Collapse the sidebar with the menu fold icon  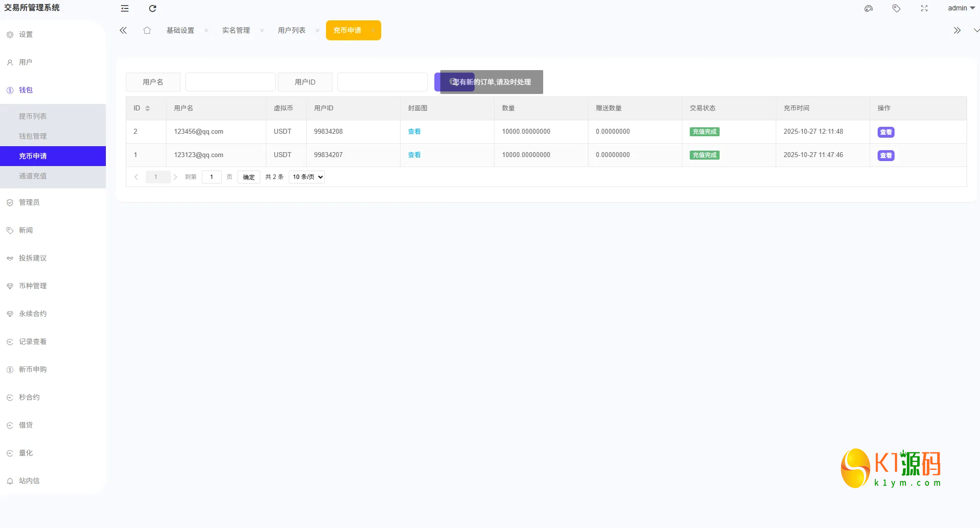[x=125, y=8]
